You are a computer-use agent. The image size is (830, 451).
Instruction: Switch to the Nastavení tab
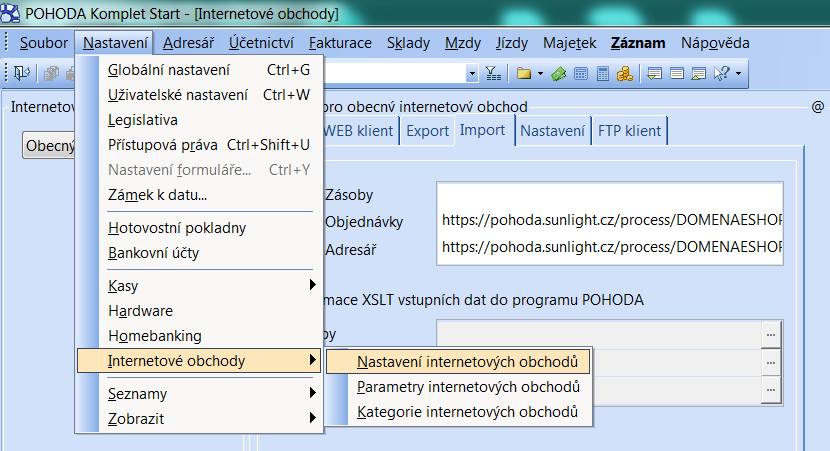tap(552, 131)
